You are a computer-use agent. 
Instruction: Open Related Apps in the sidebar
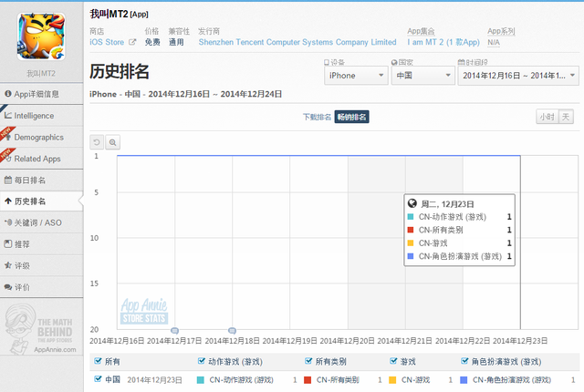point(41,159)
